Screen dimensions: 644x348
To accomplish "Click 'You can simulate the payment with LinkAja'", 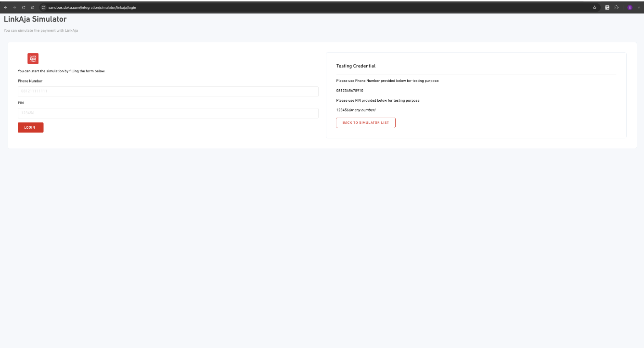I will [x=41, y=30].
